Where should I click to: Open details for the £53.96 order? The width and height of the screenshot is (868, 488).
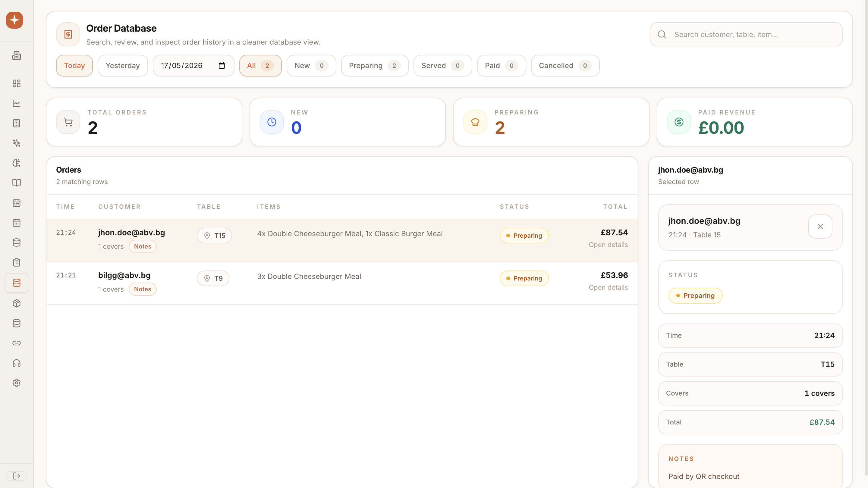(608, 288)
